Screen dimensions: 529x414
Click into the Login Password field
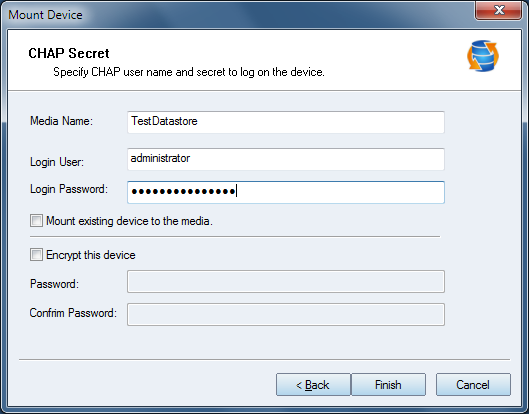click(286, 192)
